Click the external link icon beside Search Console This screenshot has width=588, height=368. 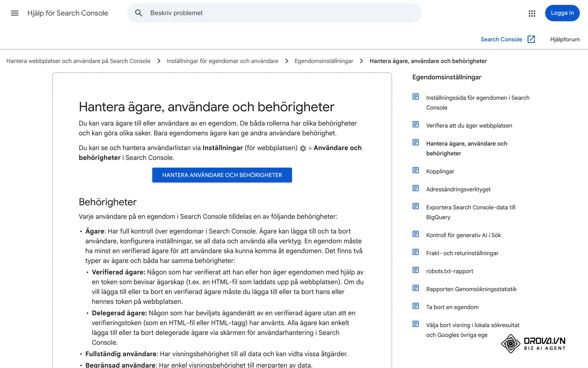tap(531, 39)
